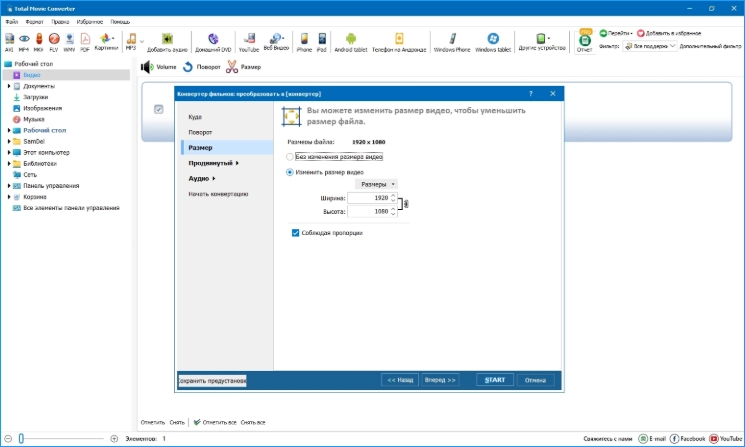745x447 pixels.
Task: Select 'Без изменения размера видео' radio
Action: [x=290, y=157]
